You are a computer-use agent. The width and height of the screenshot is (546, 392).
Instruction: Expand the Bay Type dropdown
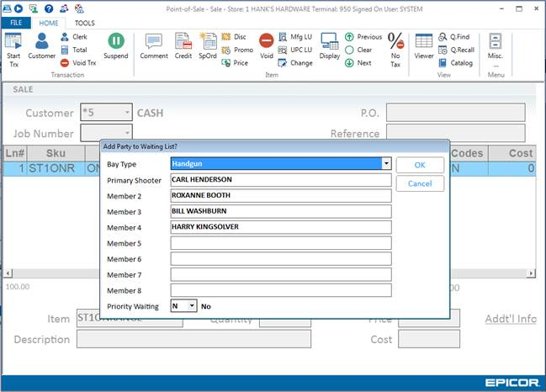click(386, 164)
